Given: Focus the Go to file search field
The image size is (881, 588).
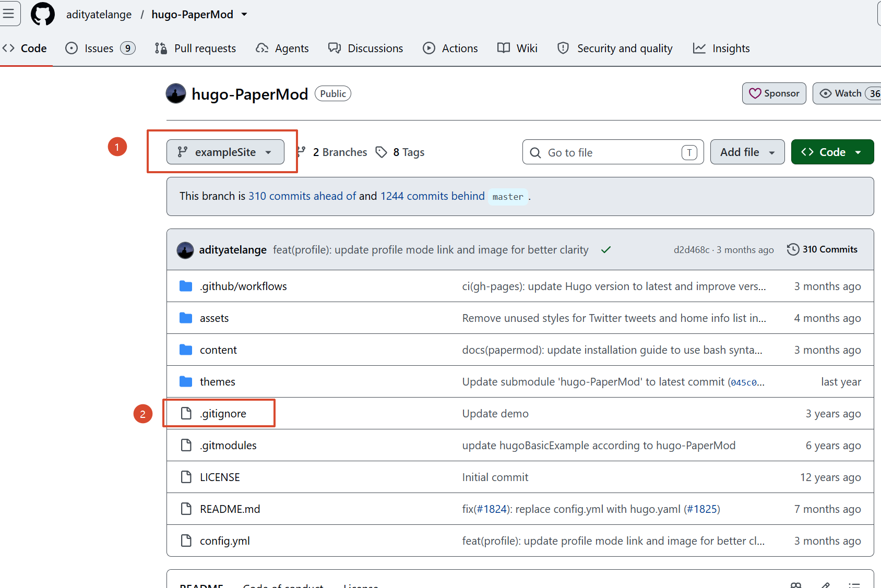Looking at the screenshot, I should (613, 152).
